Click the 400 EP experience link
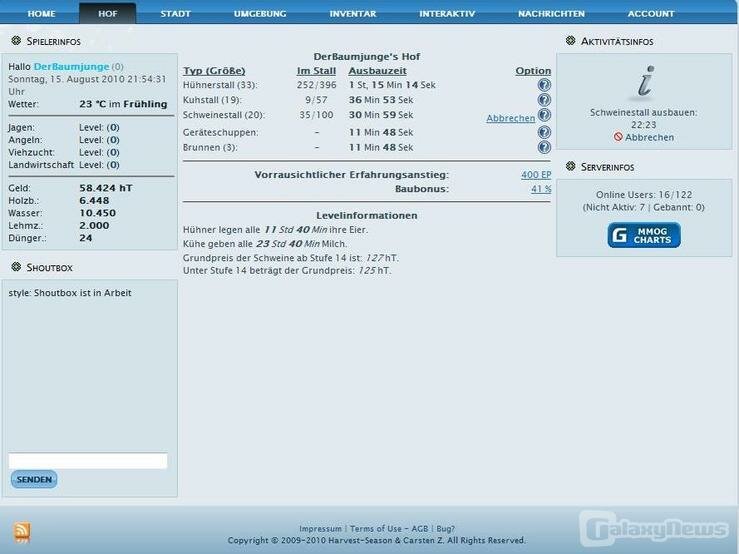 pyautogui.click(x=536, y=174)
